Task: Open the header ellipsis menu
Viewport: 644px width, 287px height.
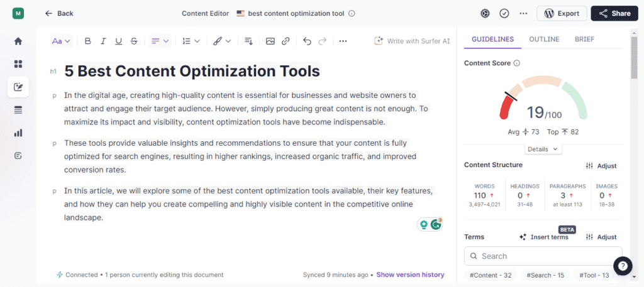Action: pos(523,13)
